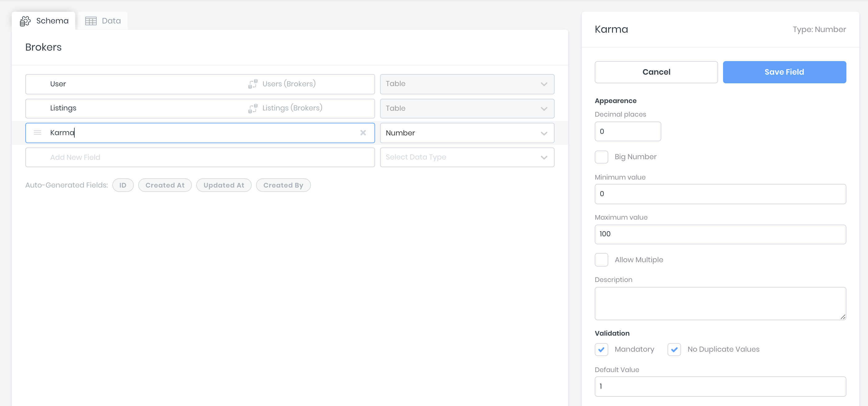Click the Add New Field input

tap(200, 157)
